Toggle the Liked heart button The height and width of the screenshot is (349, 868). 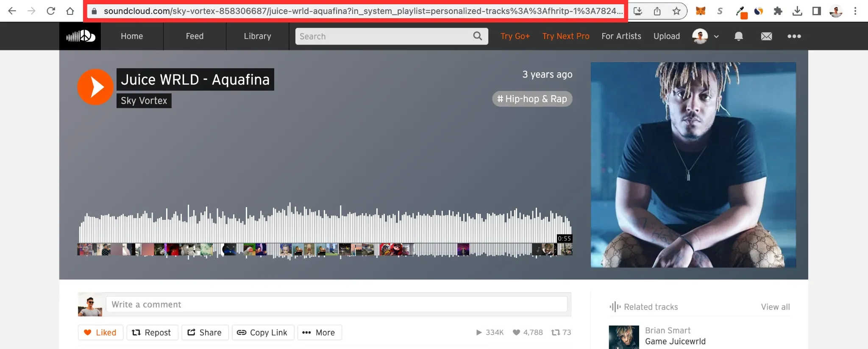[100, 332]
